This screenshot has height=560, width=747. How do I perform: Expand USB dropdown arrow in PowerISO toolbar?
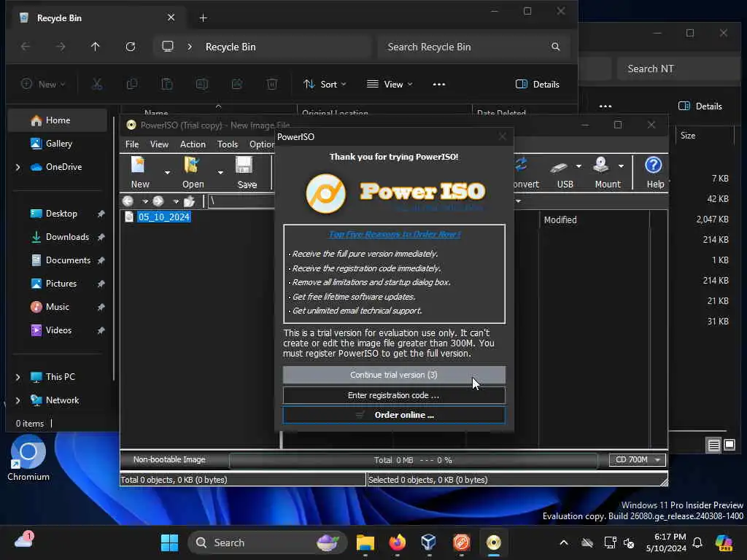click(578, 166)
